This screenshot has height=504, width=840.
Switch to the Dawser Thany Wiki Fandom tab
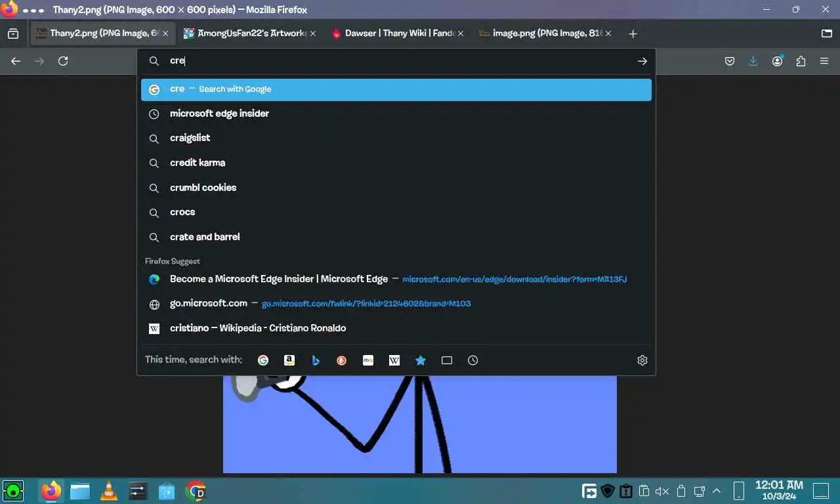point(398,33)
